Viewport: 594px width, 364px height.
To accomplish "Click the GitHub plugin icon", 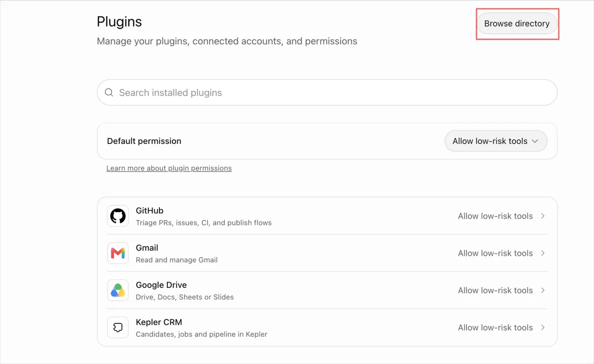I will (118, 216).
